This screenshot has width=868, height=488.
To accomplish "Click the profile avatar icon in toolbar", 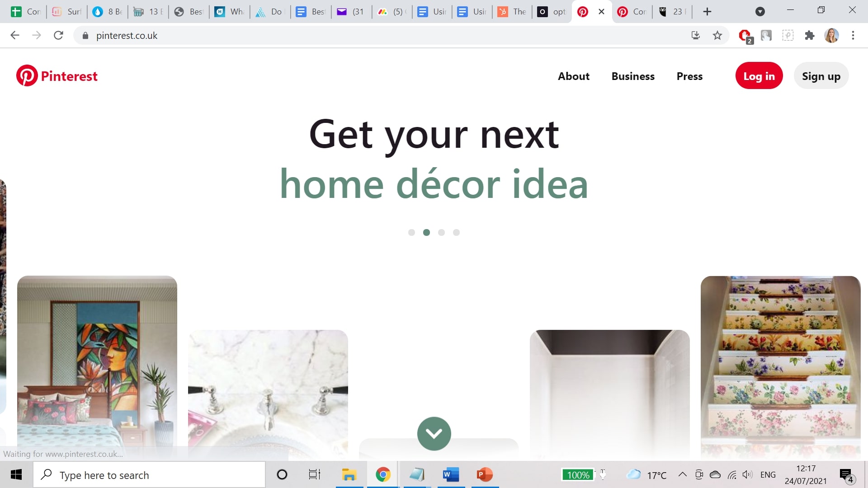I will (x=832, y=35).
